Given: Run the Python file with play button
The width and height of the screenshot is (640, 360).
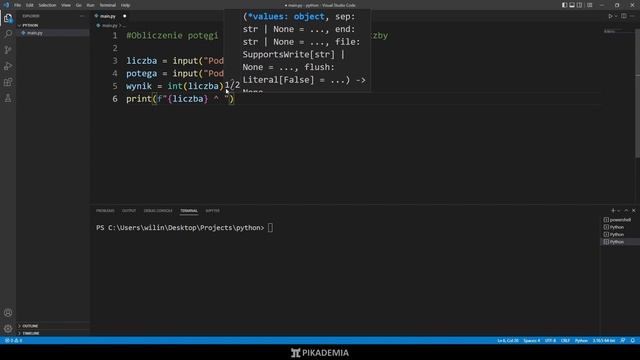Looking at the screenshot, I should coord(611,16).
